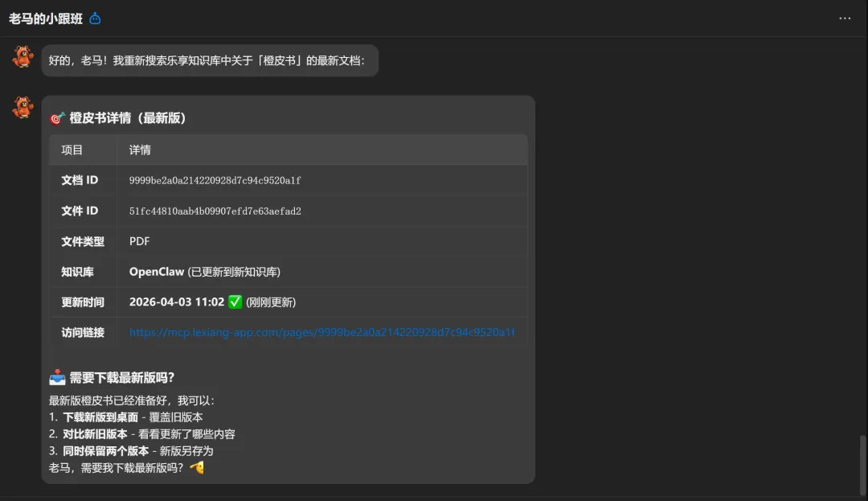Click the pointing hand emoji at message end
Viewport: 868px width, 501px height.
point(197,468)
